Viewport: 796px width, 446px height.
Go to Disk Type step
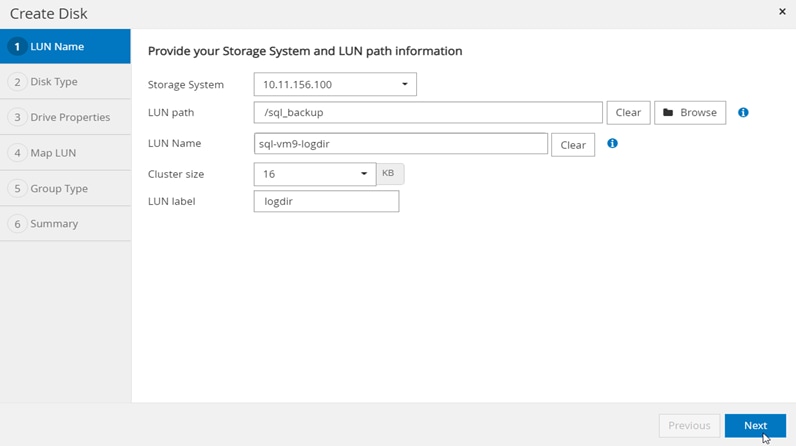(65, 82)
